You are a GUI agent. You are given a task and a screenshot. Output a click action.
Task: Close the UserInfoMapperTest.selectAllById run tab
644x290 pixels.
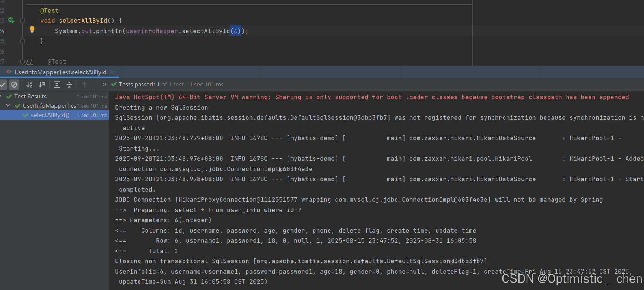coord(112,72)
